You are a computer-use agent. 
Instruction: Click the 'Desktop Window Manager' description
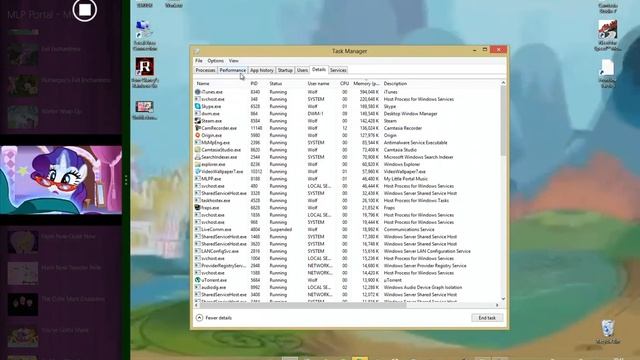(410, 114)
